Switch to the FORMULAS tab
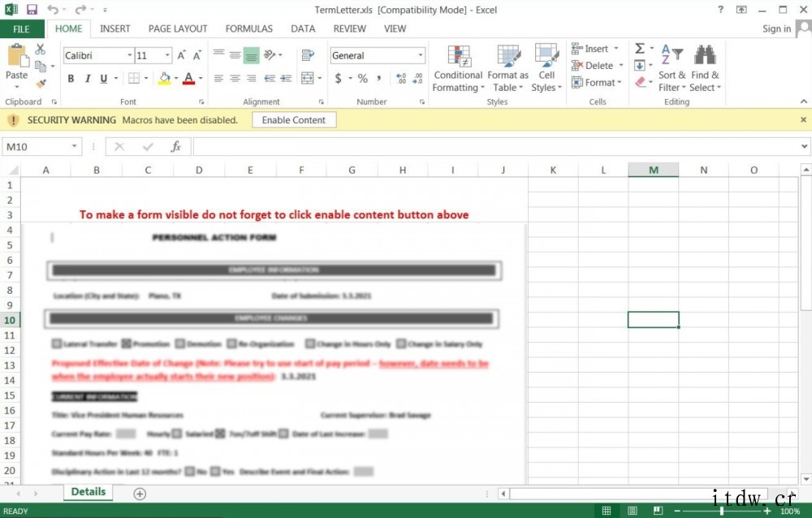This screenshot has width=812, height=518. pos(249,29)
